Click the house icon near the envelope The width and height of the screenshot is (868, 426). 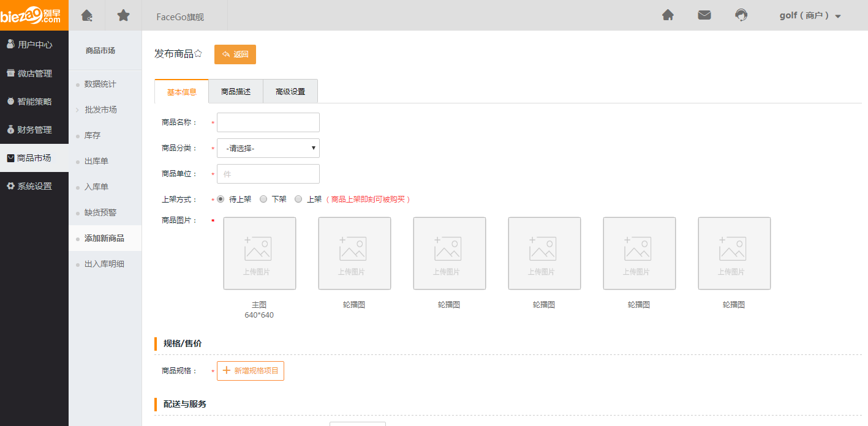tap(668, 15)
